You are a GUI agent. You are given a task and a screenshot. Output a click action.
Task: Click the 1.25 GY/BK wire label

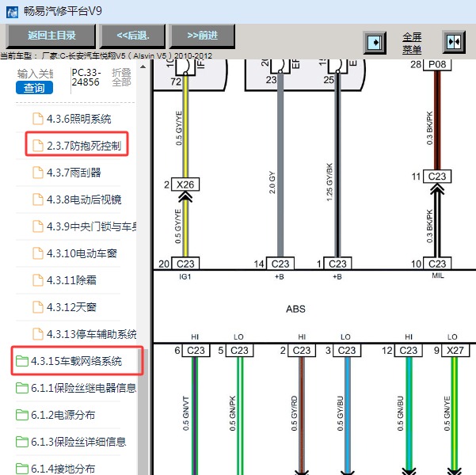click(x=329, y=182)
